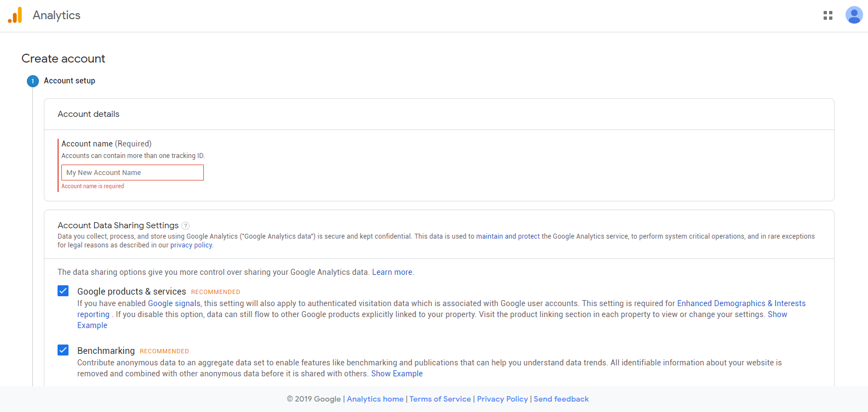Image resolution: width=868 pixels, height=412 pixels.
Task: Focus the Account name input field
Action: [x=133, y=173]
